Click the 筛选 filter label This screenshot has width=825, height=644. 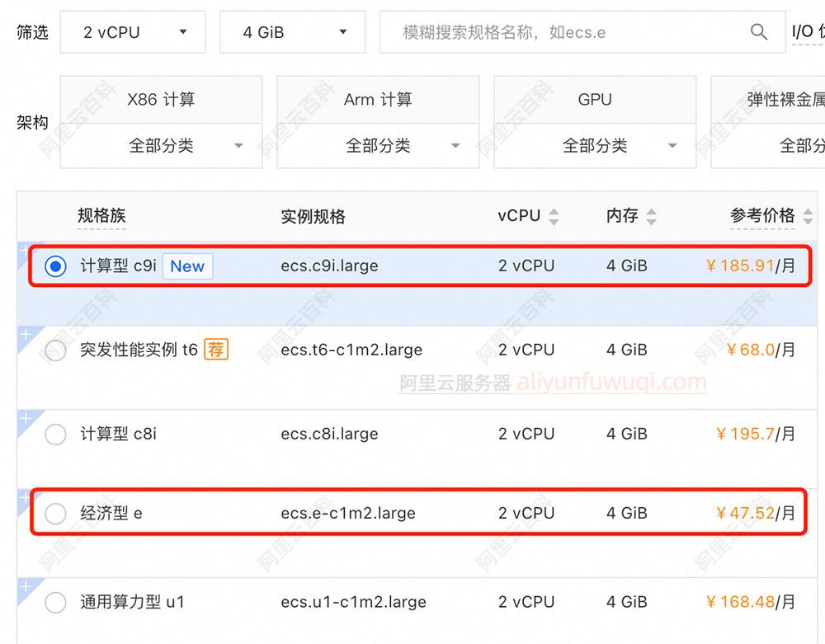[33, 32]
